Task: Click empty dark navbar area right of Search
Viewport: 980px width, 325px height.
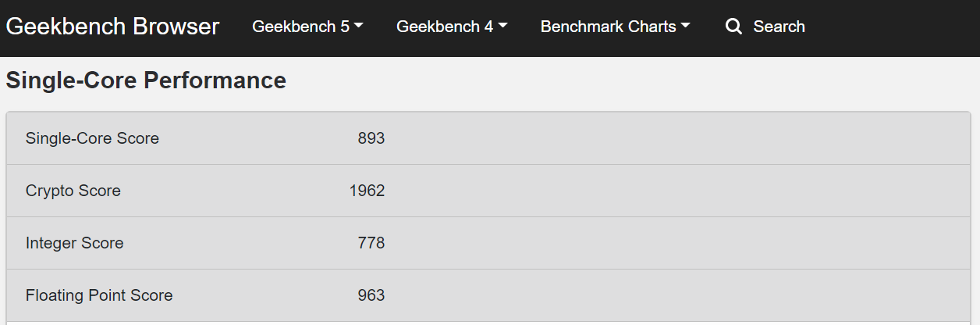Action: click(889, 28)
